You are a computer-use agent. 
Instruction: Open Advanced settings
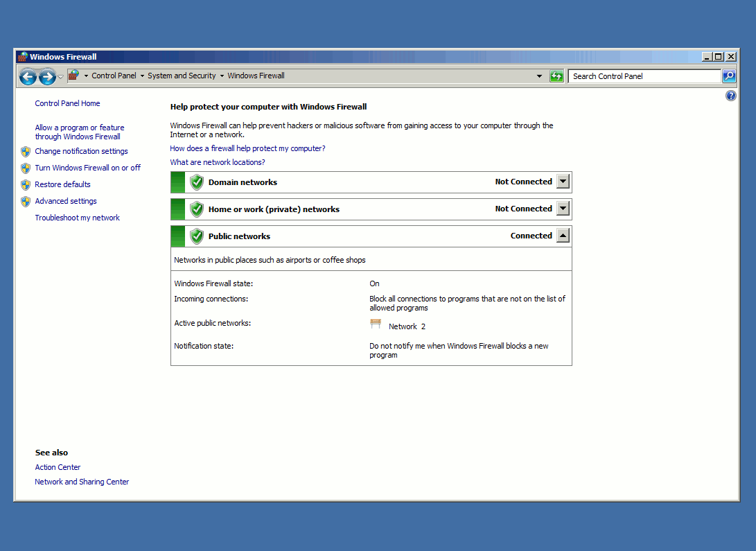[x=66, y=201]
